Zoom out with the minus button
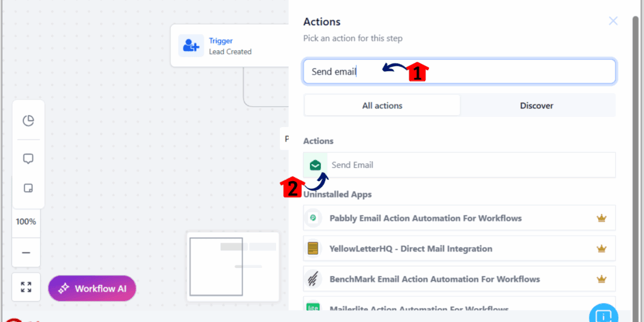 pyautogui.click(x=26, y=253)
